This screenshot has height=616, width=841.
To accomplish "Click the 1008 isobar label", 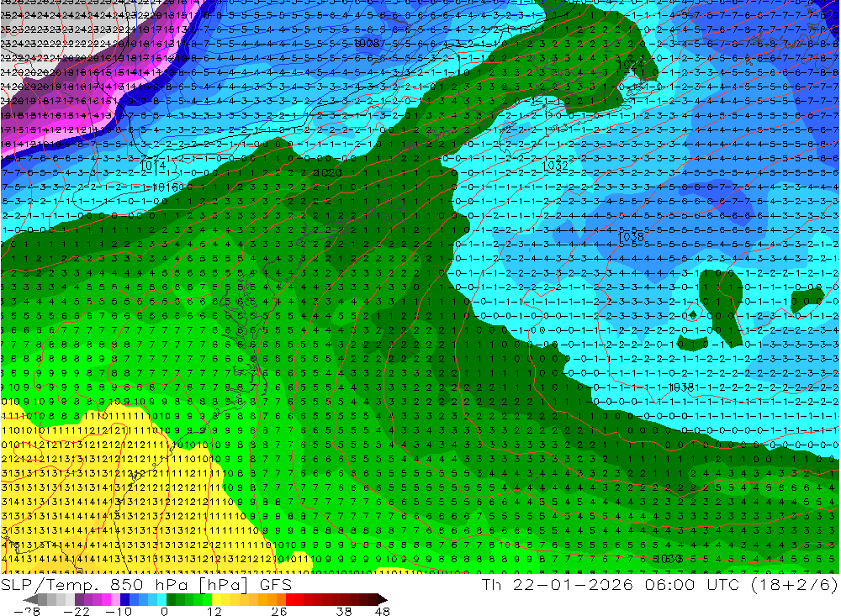I will (x=367, y=42).
